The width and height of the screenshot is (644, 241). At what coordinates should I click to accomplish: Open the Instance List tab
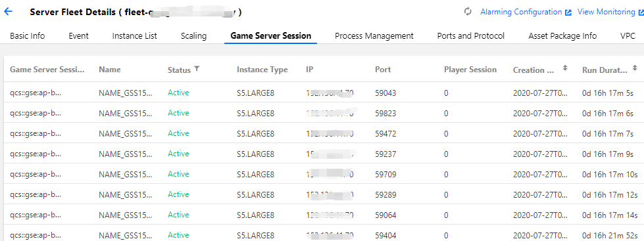coord(135,36)
